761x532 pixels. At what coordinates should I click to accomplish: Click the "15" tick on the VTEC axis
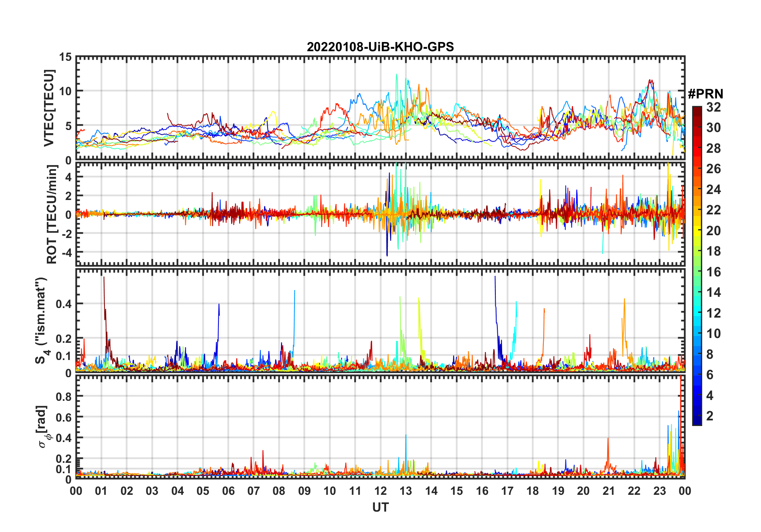(x=65, y=57)
